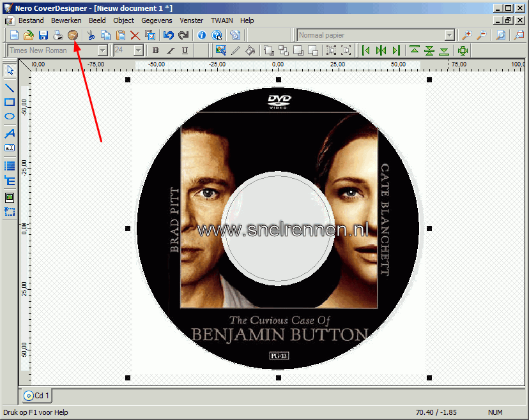Select the track list tool
The image size is (529, 420).
pos(10,165)
